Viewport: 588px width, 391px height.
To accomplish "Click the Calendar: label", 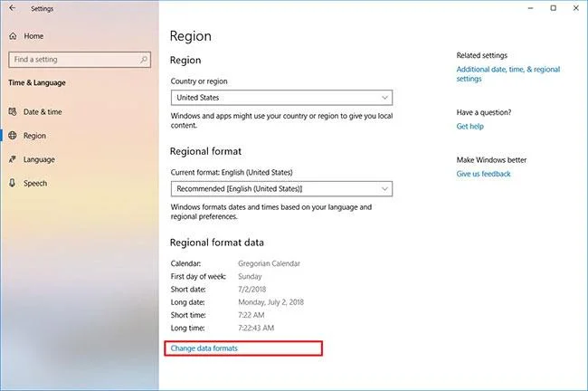I will tap(185, 263).
